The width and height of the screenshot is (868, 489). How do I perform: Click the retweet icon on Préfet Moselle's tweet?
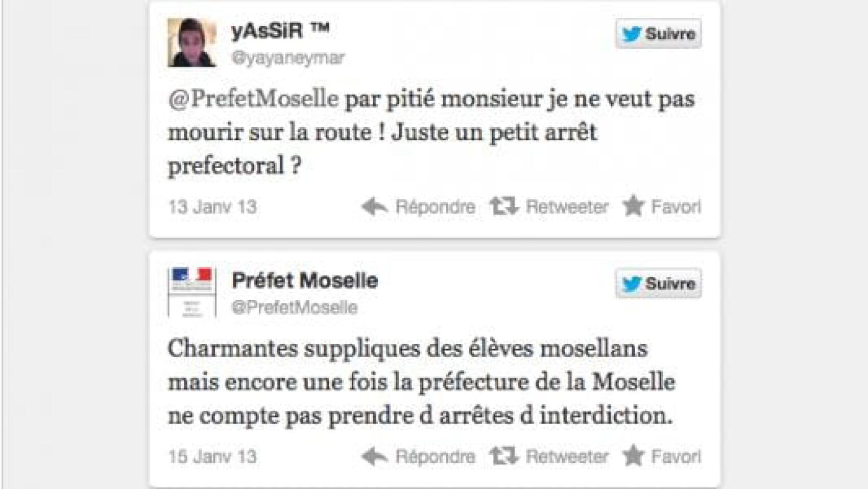[503, 456]
